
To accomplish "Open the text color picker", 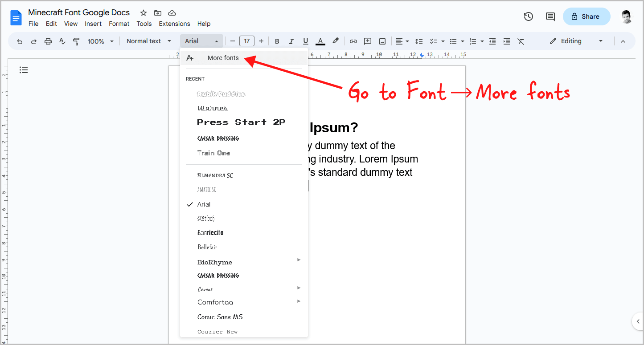I will pyautogui.click(x=320, y=41).
